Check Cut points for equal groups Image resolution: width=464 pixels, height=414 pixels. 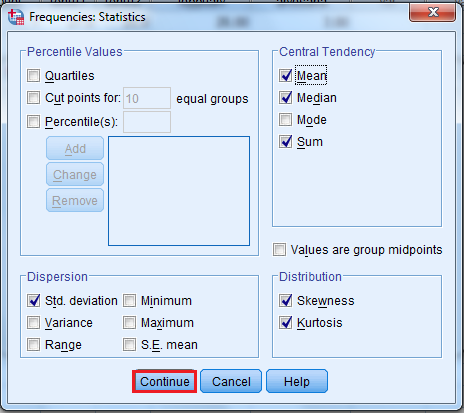pyautogui.click(x=33, y=98)
